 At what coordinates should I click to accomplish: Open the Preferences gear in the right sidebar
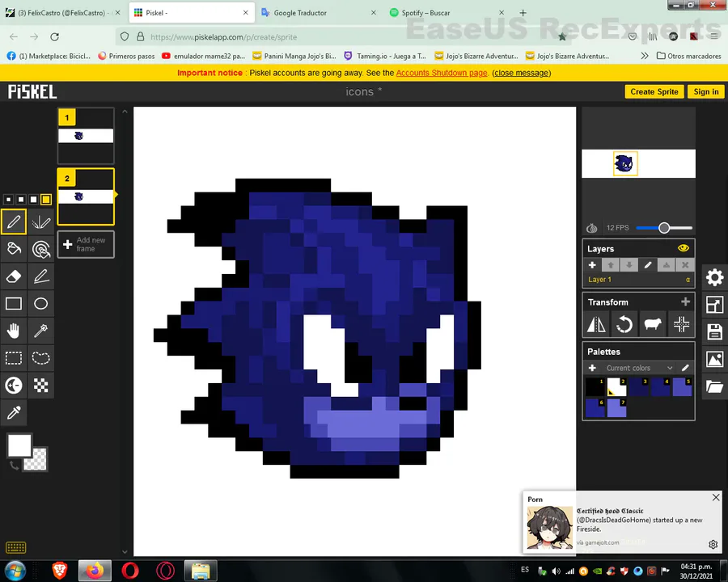click(714, 277)
